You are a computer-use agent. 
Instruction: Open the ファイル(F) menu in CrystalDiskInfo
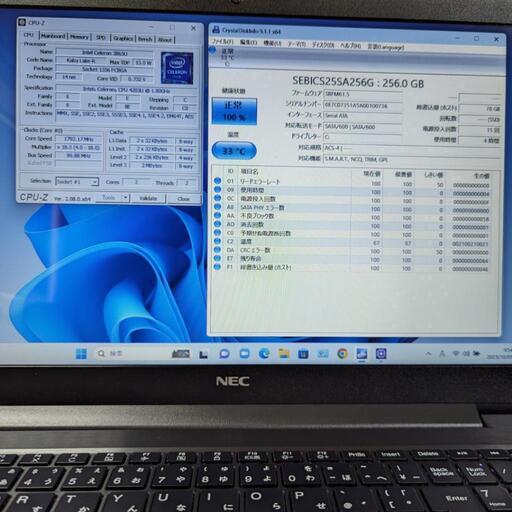[x=223, y=42]
